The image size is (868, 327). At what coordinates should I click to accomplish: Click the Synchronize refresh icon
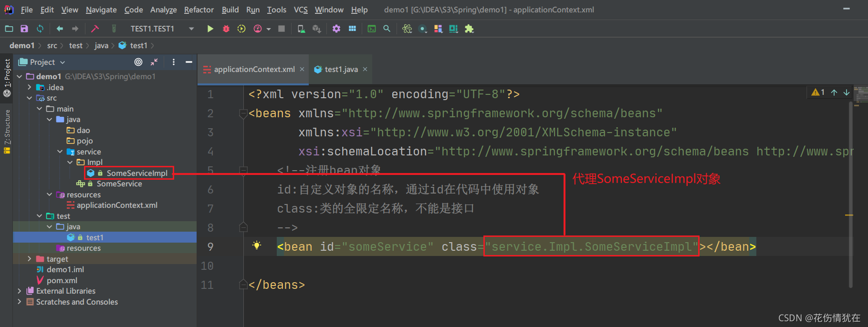click(x=40, y=29)
